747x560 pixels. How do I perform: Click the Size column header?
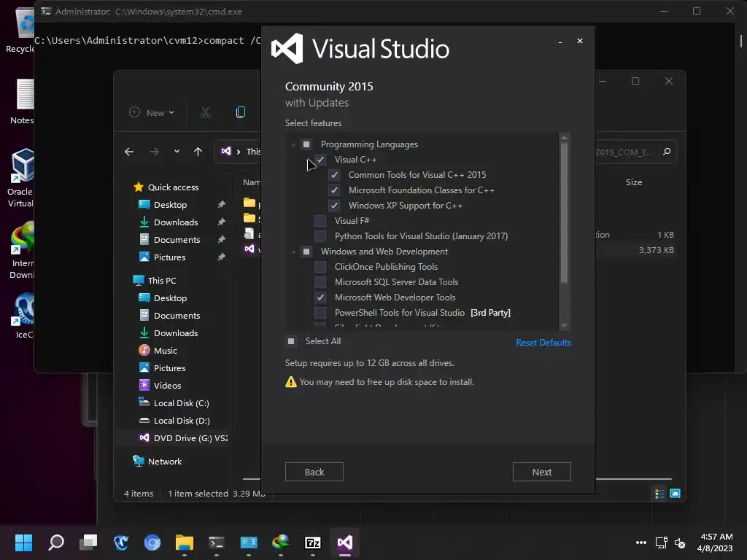(x=634, y=182)
